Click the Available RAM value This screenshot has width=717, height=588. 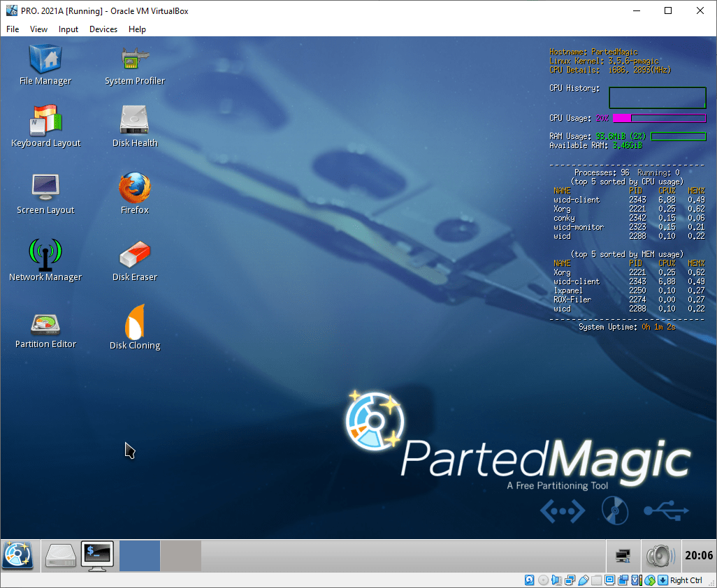(627, 145)
